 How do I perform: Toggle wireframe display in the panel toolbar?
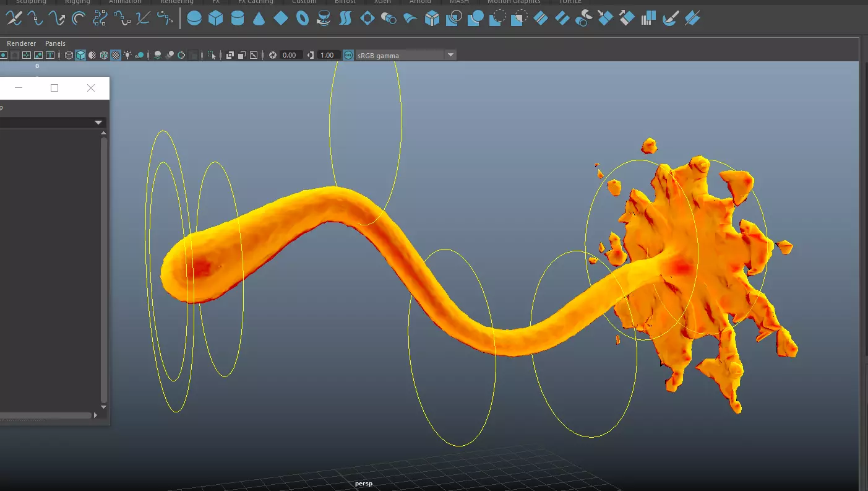click(69, 55)
